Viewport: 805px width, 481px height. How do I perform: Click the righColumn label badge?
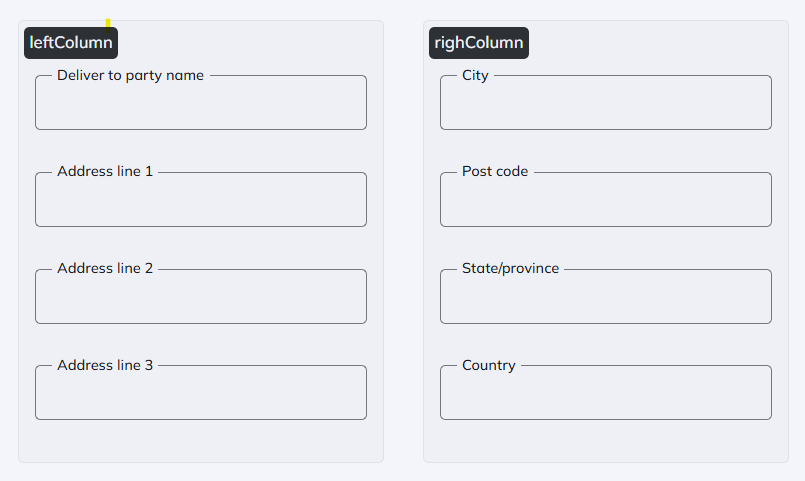tap(479, 43)
